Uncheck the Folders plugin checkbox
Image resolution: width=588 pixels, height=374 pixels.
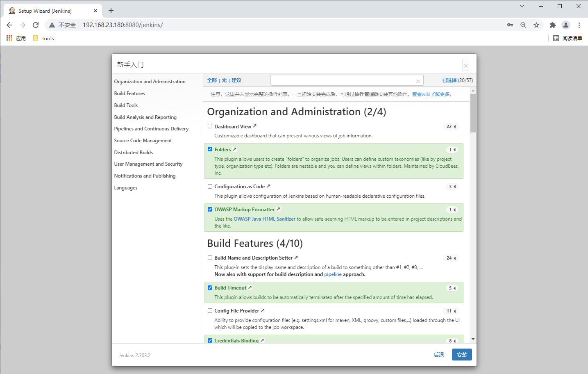pos(210,149)
